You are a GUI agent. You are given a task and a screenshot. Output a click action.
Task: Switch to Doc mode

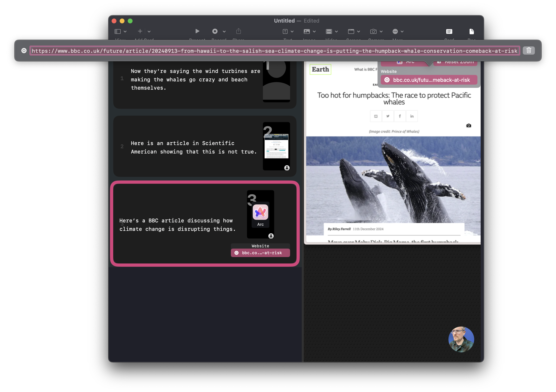tap(471, 31)
